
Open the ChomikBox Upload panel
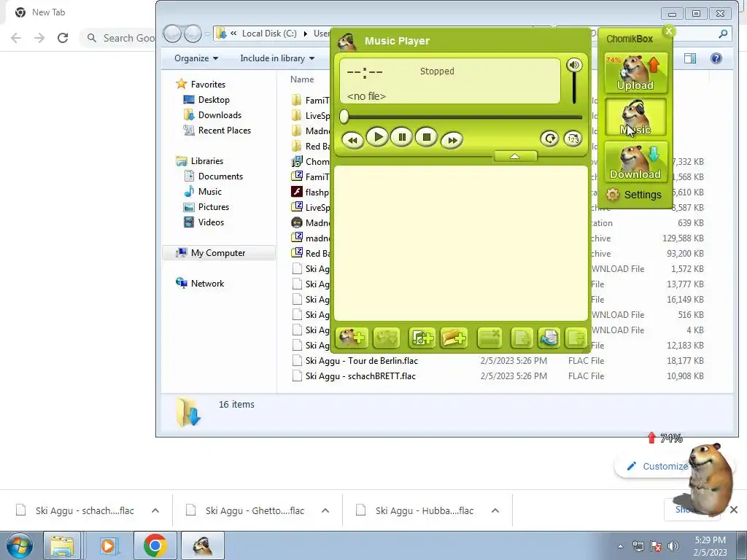tap(635, 73)
